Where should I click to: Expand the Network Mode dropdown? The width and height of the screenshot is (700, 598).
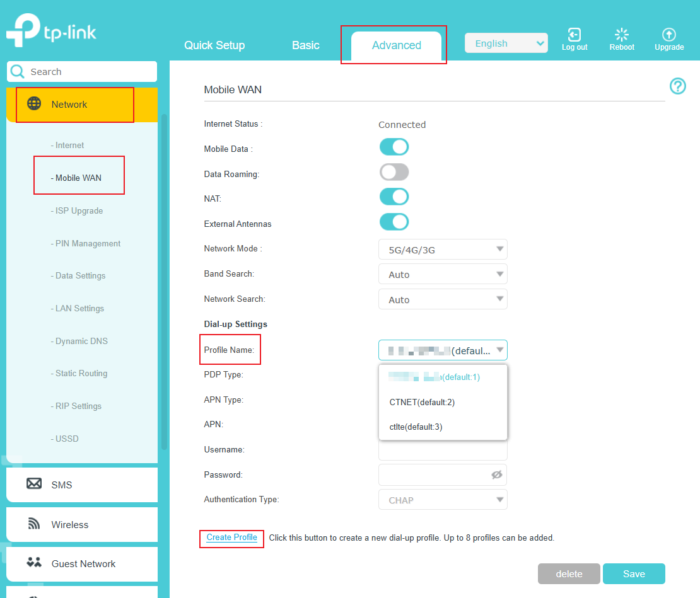tap(443, 250)
